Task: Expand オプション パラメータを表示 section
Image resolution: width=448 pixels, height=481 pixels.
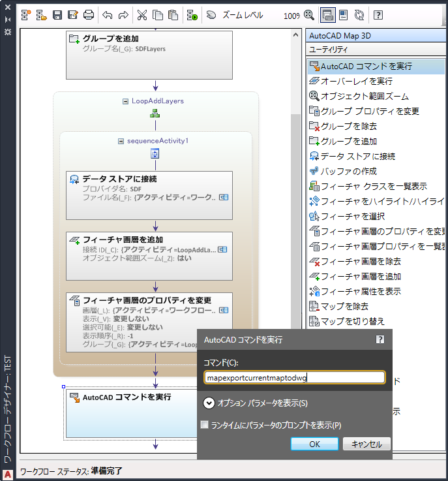Action: click(x=209, y=403)
